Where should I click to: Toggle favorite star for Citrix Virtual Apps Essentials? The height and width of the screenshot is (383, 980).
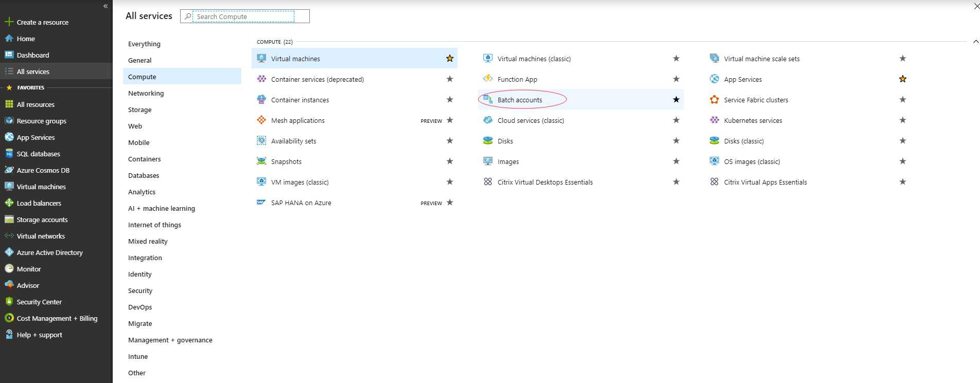(903, 181)
